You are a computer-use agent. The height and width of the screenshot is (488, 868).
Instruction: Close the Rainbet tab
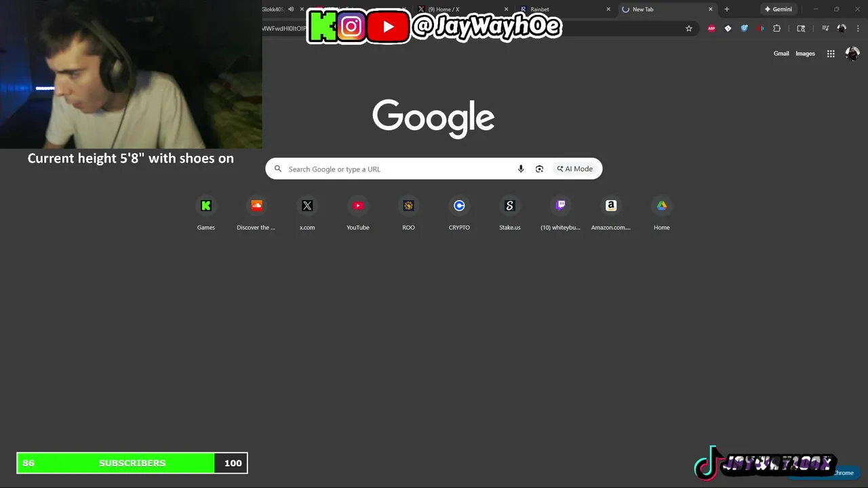pos(608,9)
